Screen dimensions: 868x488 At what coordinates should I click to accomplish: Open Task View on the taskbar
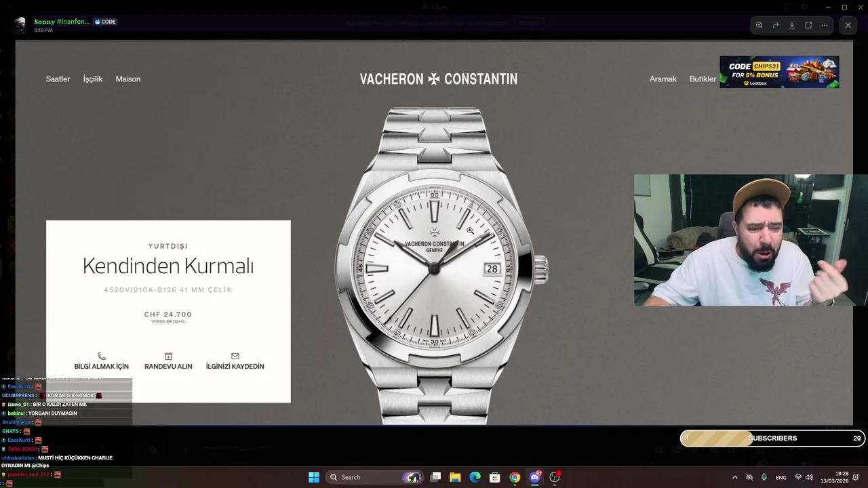[436, 477]
